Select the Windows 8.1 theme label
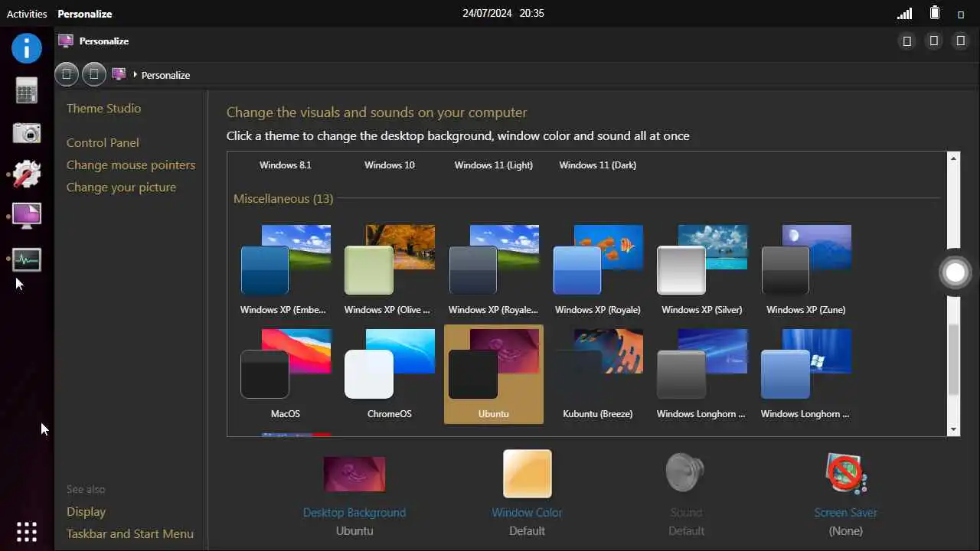This screenshot has width=980, height=551. [285, 165]
